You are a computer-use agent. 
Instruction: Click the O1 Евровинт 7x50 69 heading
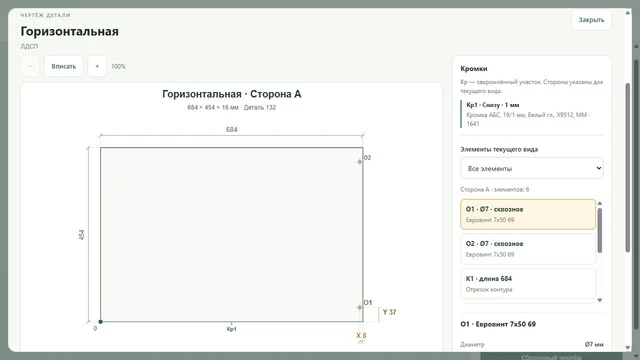(498, 324)
